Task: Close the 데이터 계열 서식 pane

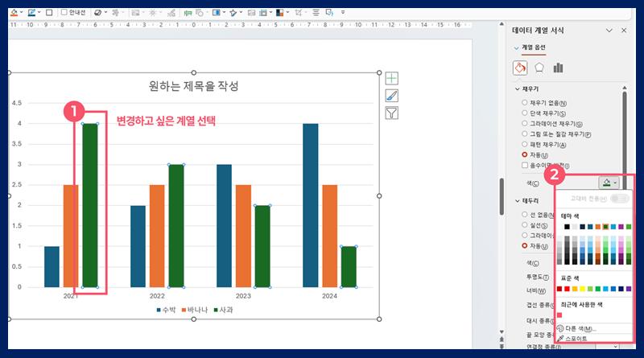Action: [x=624, y=31]
